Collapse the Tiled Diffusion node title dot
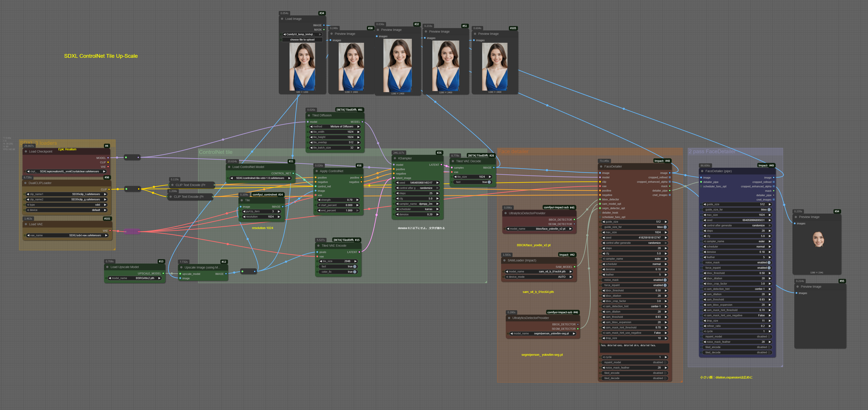 [x=309, y=115]
